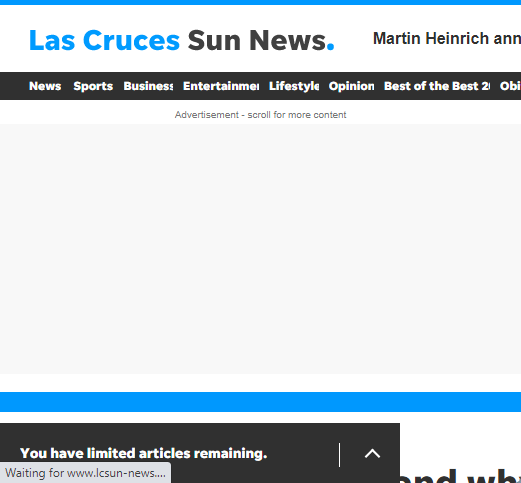This screenshot has height=483, width=521.
Task: Click the partially visible article headline
Action: click(460, 477)
